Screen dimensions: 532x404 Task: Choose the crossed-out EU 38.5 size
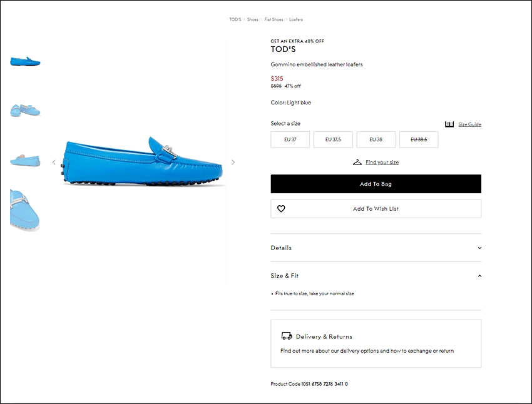[x=419, y=139]
